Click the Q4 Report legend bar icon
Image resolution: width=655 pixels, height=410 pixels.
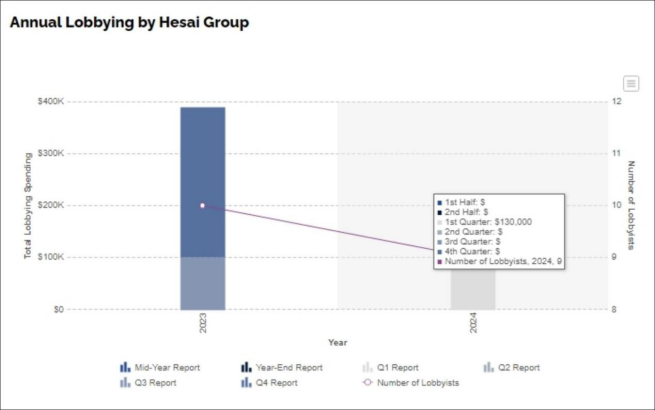coord(246,382)
